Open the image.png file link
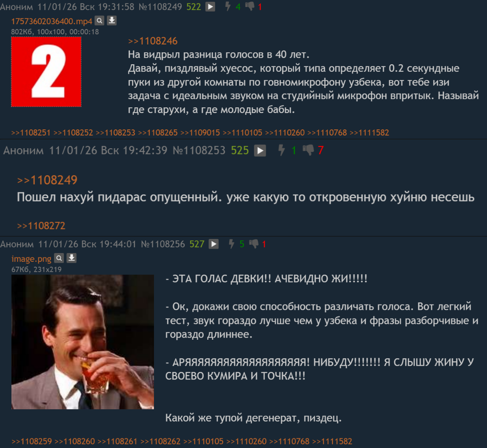This screenshot has width=487, height=448. 31,259
